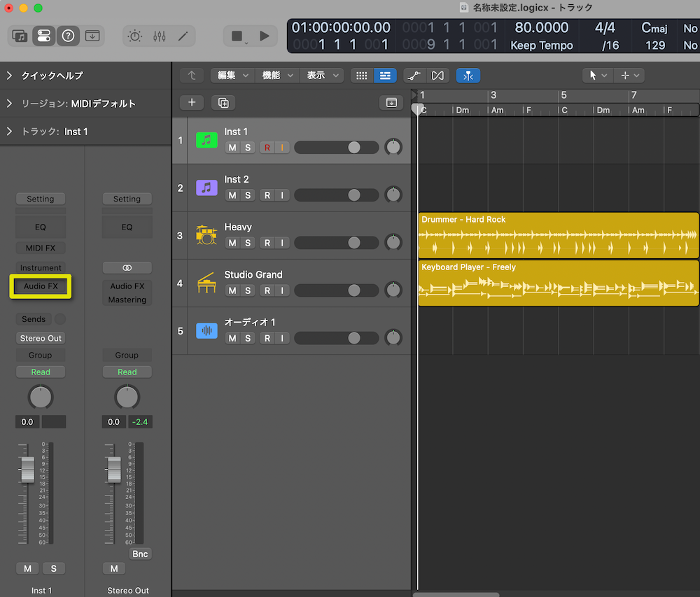Toggle input monitoring on the Heavy track
The height and width of the screenshot is (597, 700).
pyautogui.click(x=281, y=243)
